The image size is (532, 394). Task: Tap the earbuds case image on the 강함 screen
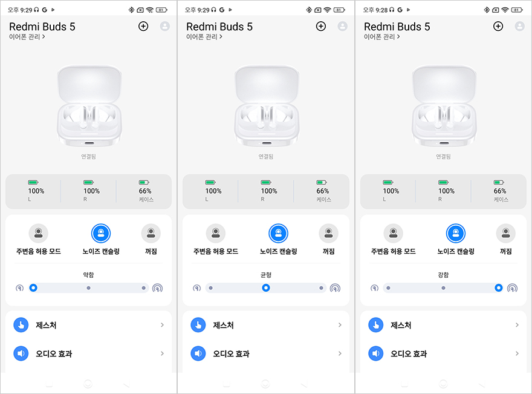click(444, 106)
